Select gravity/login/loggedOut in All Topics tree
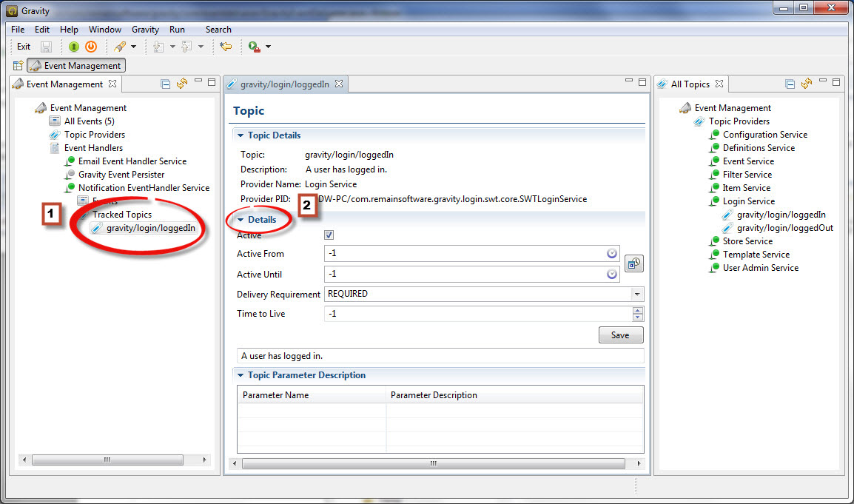The height and width of the screenshot is (504, 854). pos(784,228)
